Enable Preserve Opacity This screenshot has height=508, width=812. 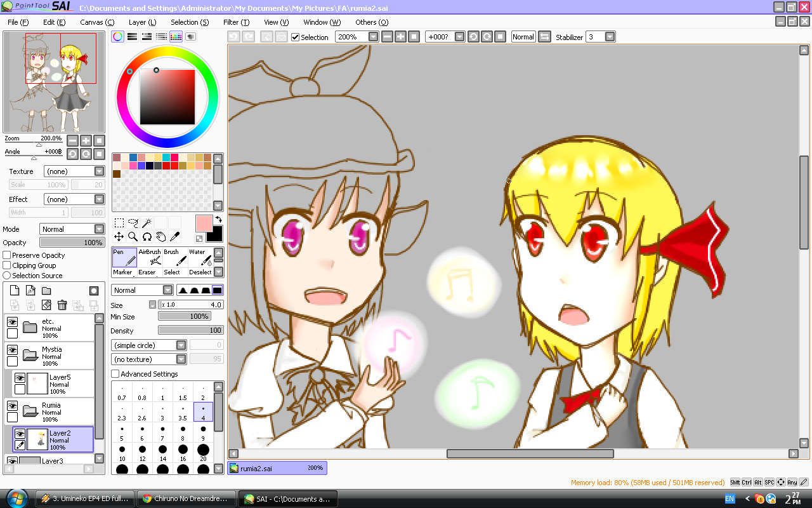pyautogui.click(x=7, y=255)
